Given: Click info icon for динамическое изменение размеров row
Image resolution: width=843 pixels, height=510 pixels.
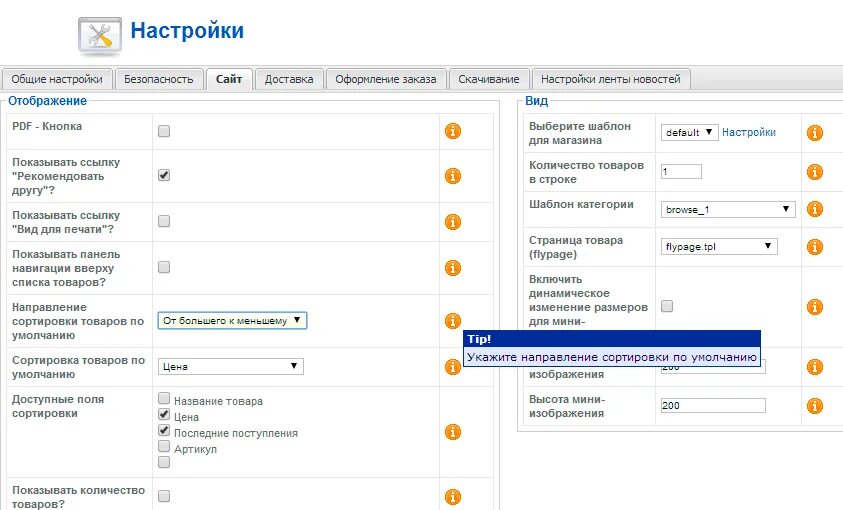Looking at the screenshot, I should point(815,307).
